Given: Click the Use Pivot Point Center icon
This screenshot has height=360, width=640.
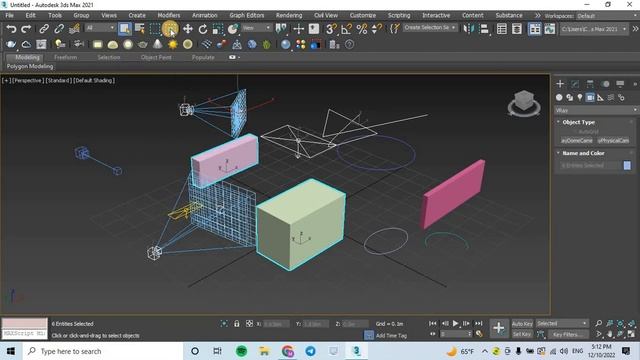Looking at the screenshot, I should [x=281, y=29].
